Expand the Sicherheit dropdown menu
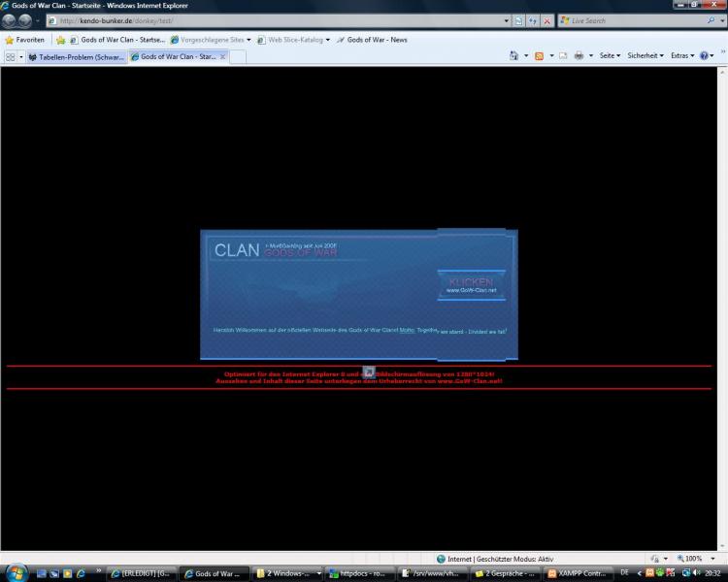The width and height of the screenshot is (728, 582). (x=645, y=56)
